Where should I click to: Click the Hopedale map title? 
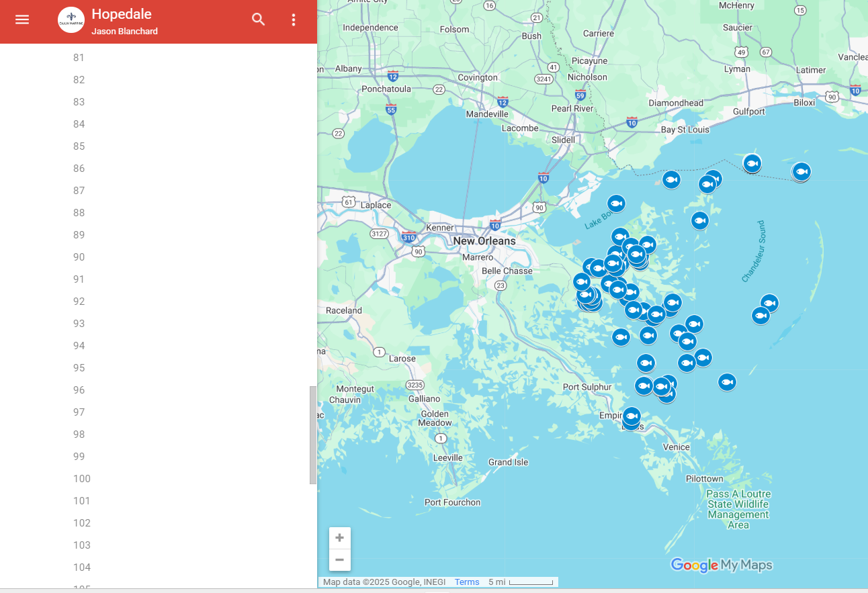click(x=122, y=14)
